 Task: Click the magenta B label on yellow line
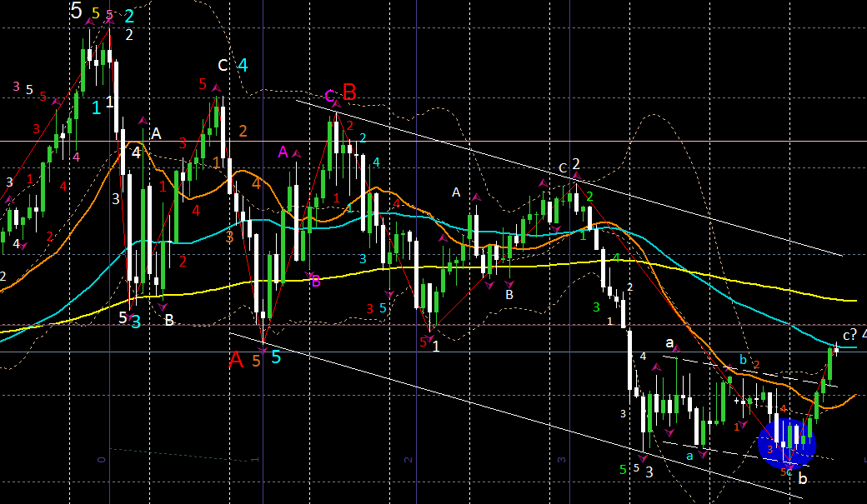pos(316,281)
